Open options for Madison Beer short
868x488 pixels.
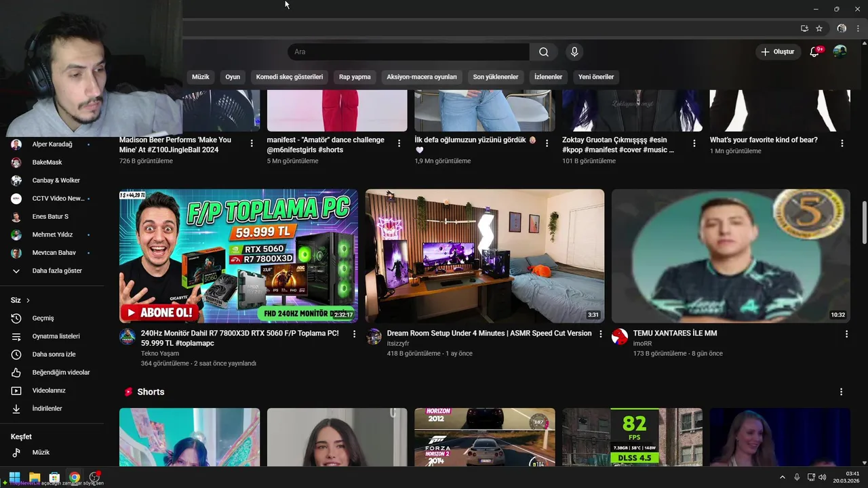click(x=252, y=144)
